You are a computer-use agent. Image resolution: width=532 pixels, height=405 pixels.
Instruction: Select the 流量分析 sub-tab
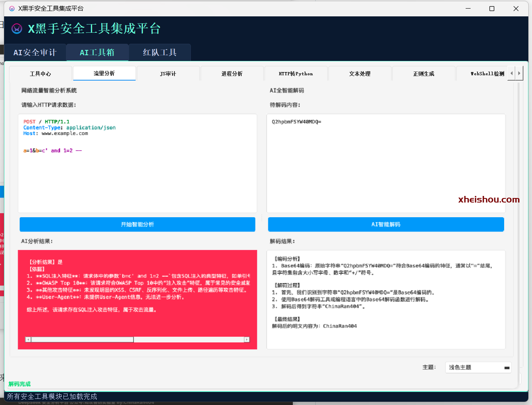(x=104, y=73)
